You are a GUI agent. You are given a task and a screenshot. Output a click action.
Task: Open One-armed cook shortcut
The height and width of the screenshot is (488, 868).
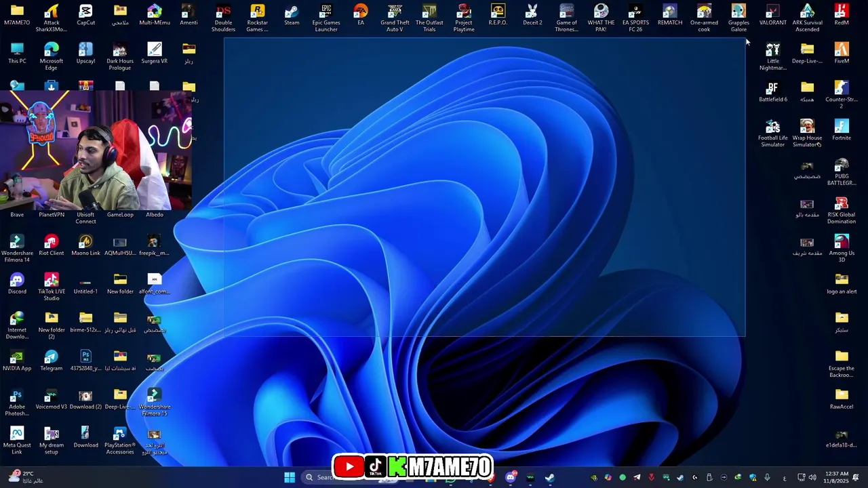pyautogui.click(x=704, y=18)
